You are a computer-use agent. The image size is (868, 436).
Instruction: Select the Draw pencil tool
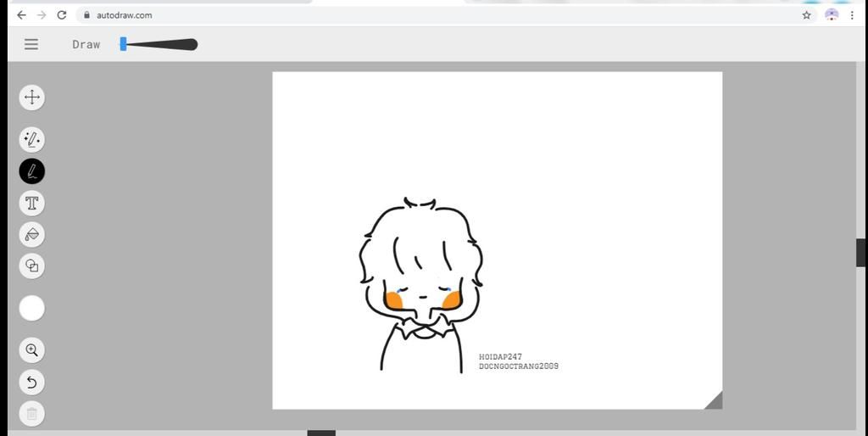pyautogui.click(x=32, y=171)
